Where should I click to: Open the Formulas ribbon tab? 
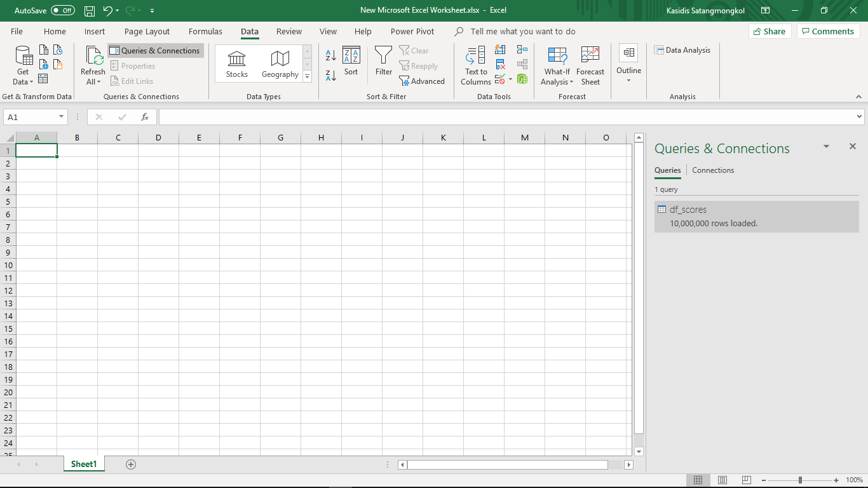[205, 31]
